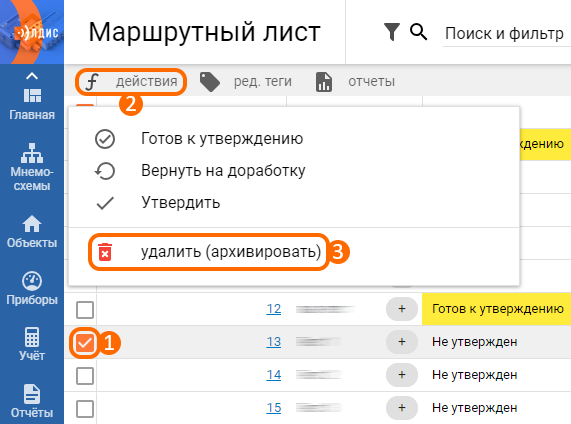Open route sheet link 12
Viewport: 571px width, 424px height.
(273, 309)
